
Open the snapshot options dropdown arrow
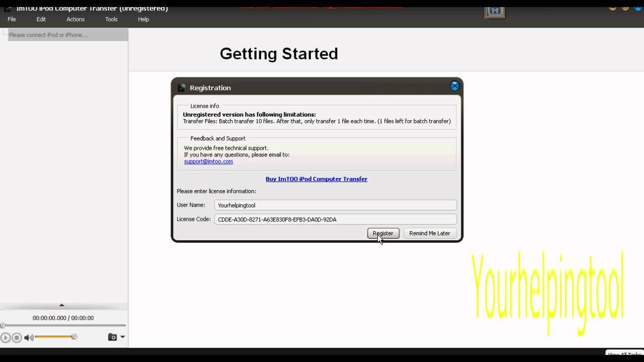(x=122, y=337)
